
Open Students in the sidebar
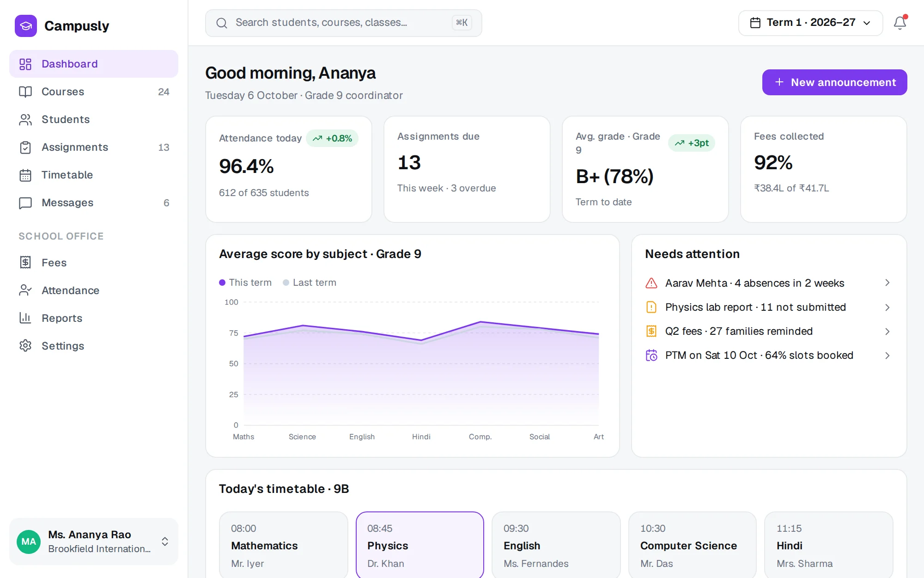click(x=94, y=119)
